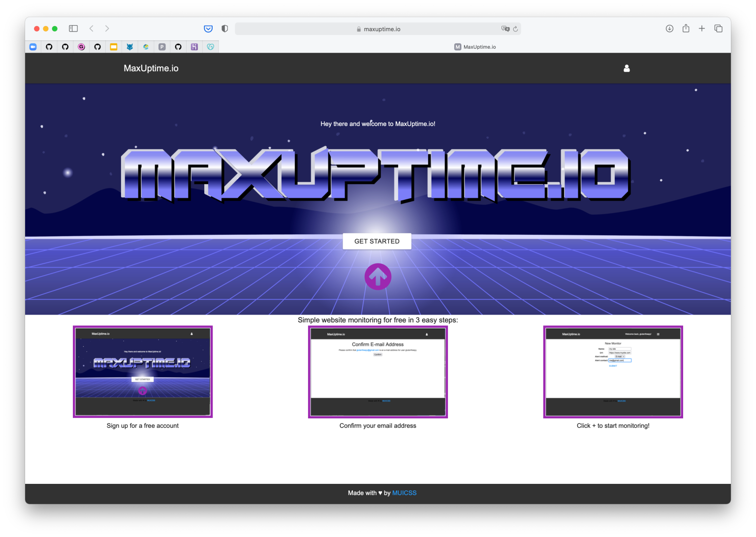Follow the MUICSS footer link
The height and width of the screenshot is (537, 756).
(x=404, y=493)
